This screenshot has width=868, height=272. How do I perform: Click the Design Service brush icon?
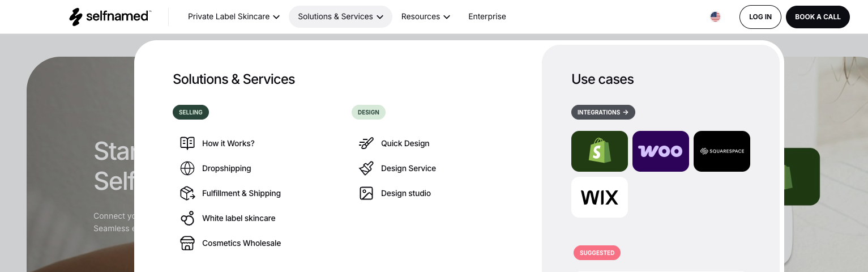366,168
